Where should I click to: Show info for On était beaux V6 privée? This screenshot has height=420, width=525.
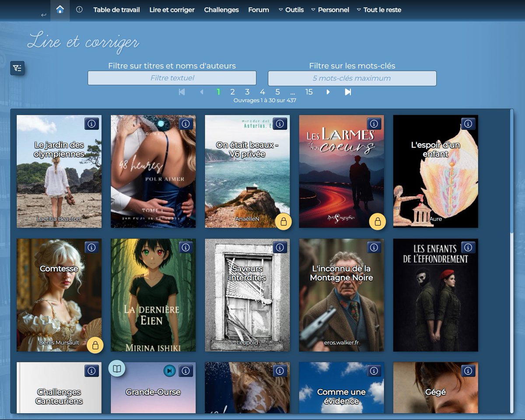tap(280, 124)
